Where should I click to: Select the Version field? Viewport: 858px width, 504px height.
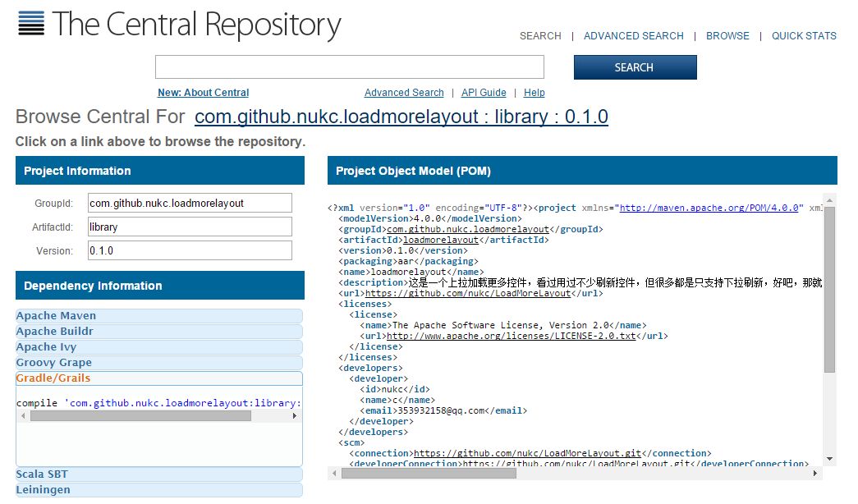click(x=190, y=250)
